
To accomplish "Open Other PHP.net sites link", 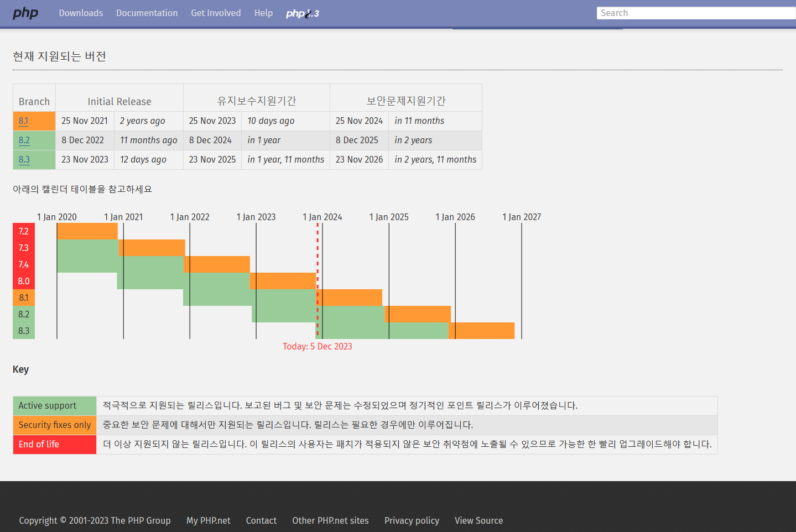I will tap(330, 520).
